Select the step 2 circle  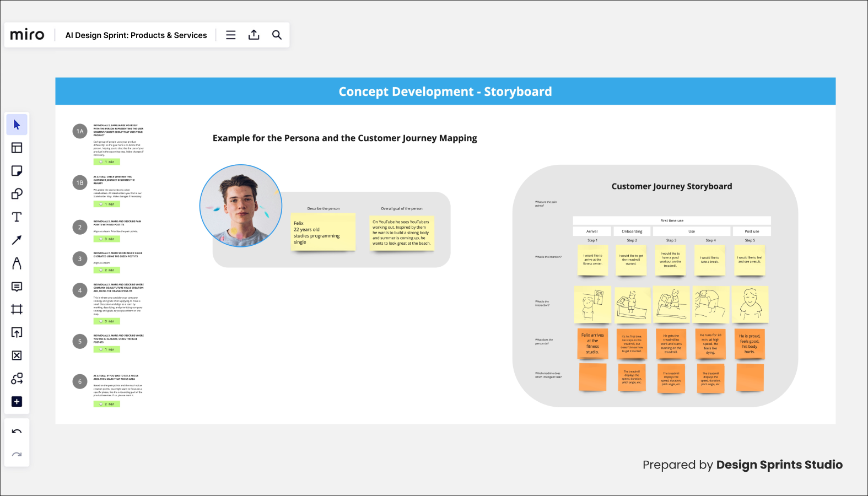80,227
